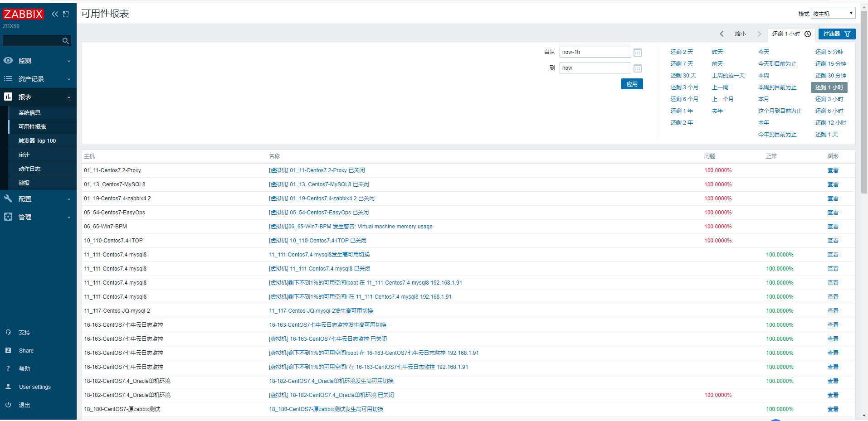Expand the 资产记录 menu chevron
This screenshot has width=868, height=421.
click(x=69, y=79)
